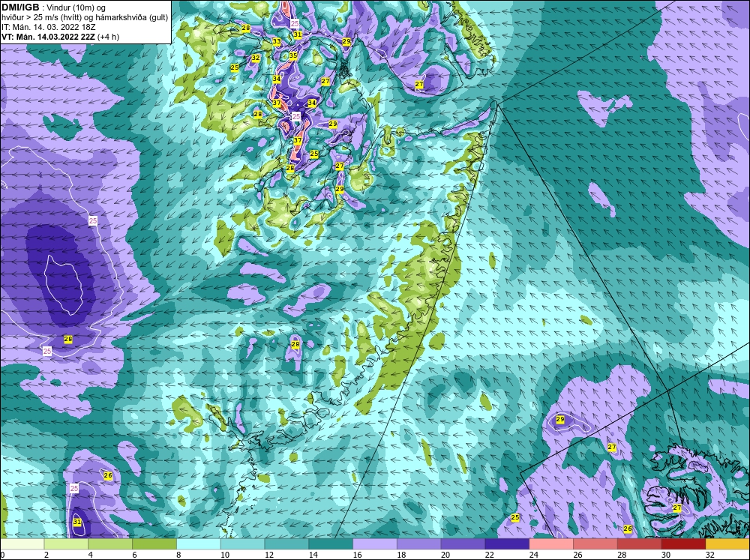Image resolution: width=750 pixels, height=560 pixels.
Task: Click the 'VT: Mán. 14.03.2022 22Z (+4 h)' line
Action: (60, 37)
